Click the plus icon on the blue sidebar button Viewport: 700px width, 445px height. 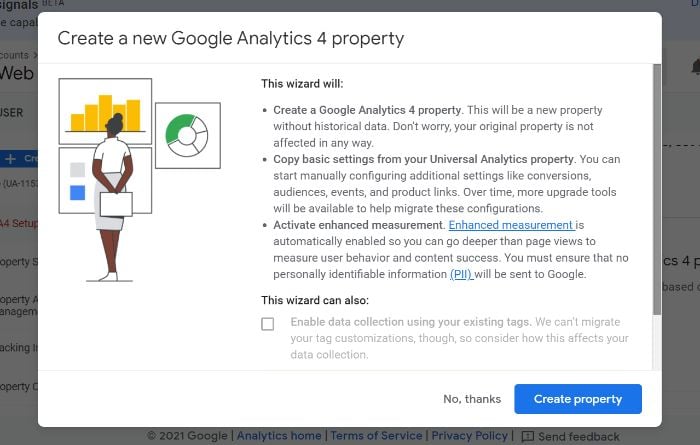(10, 158)
